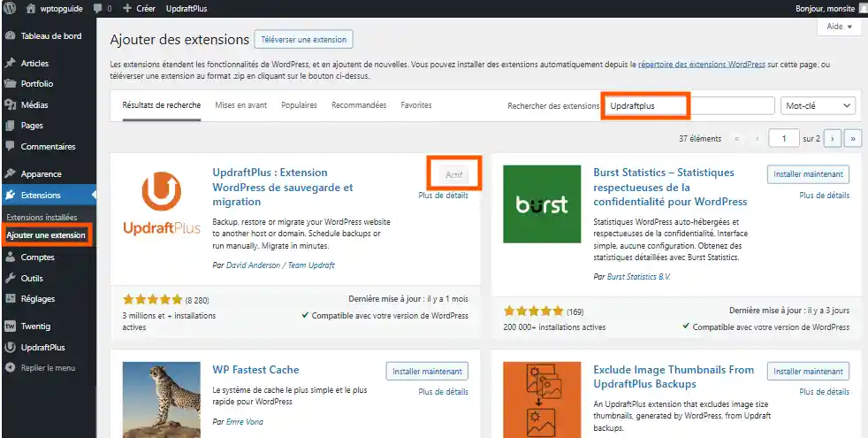The image size is (868, 438).
Task: Click the Médias sidebar icon
Action: [10, 104]
